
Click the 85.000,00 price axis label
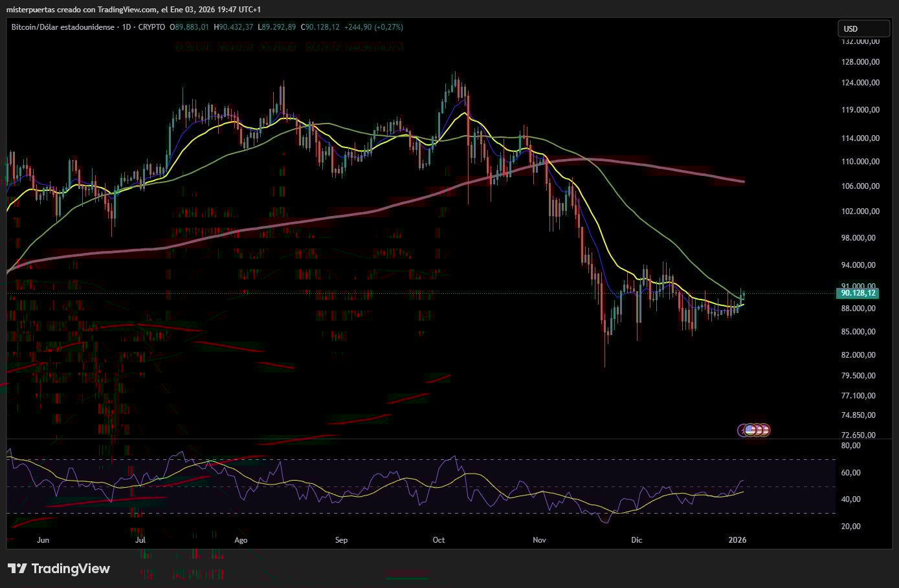click(x=858, y=332)
